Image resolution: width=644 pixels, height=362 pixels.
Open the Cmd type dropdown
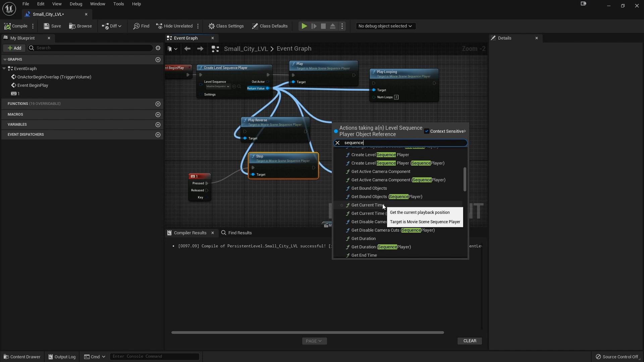coord(95,357)
